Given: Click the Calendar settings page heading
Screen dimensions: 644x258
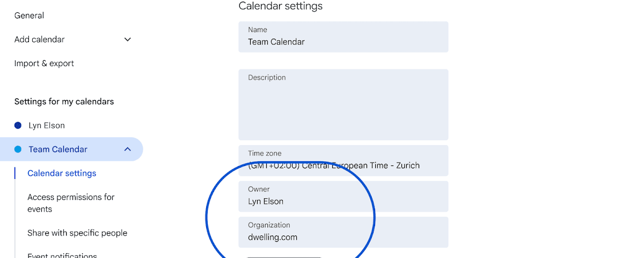Looking at the screenshot, I should (281, 6).
